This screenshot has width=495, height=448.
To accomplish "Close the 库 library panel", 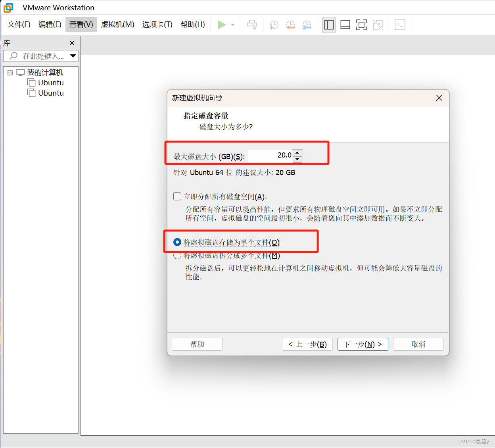I will point(72,43).
